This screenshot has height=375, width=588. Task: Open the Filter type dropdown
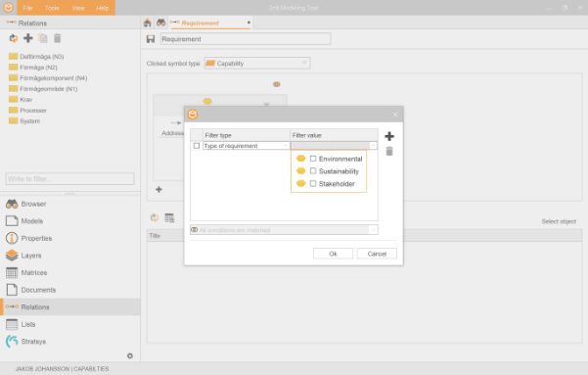click(246, 146)
